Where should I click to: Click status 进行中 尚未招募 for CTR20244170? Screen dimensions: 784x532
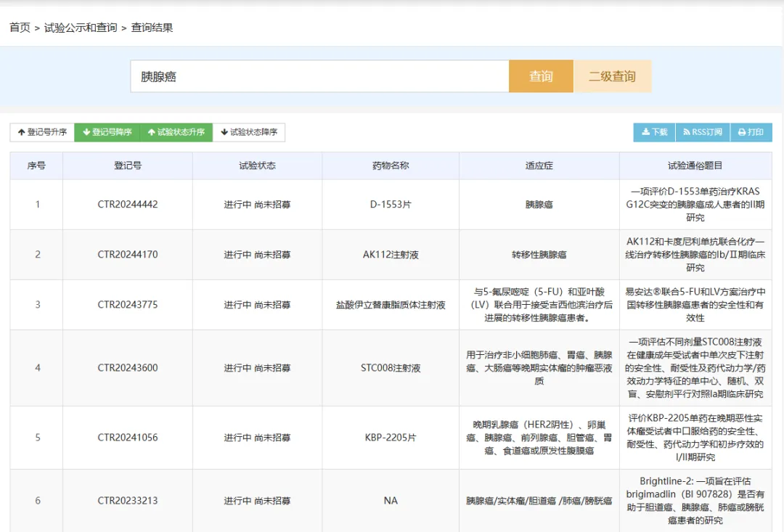[x=257, y=255]
